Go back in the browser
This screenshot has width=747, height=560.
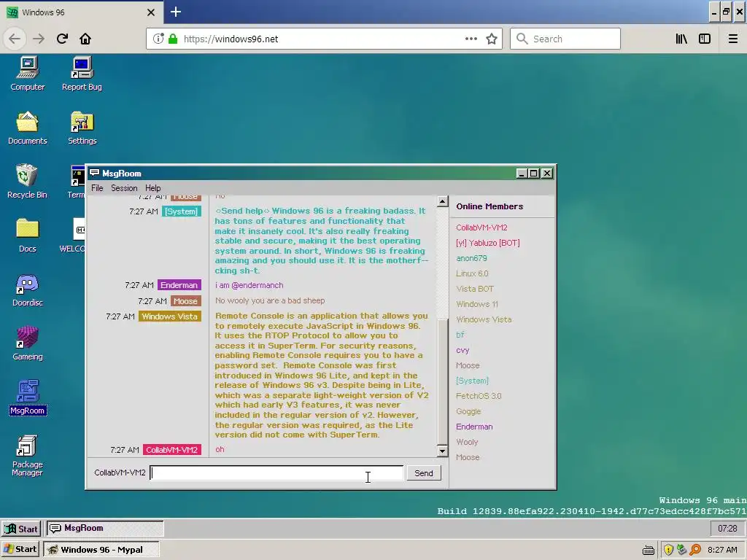click(15, 39)
